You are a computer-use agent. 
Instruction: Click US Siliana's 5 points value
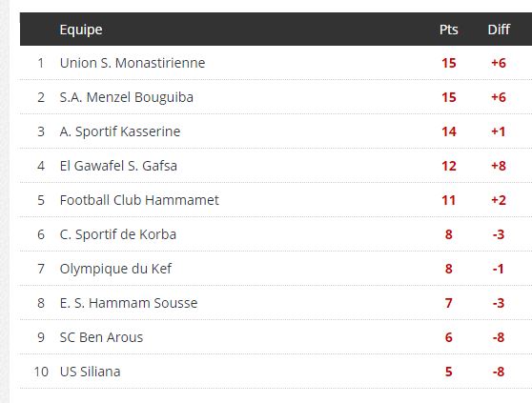(448, 372)
